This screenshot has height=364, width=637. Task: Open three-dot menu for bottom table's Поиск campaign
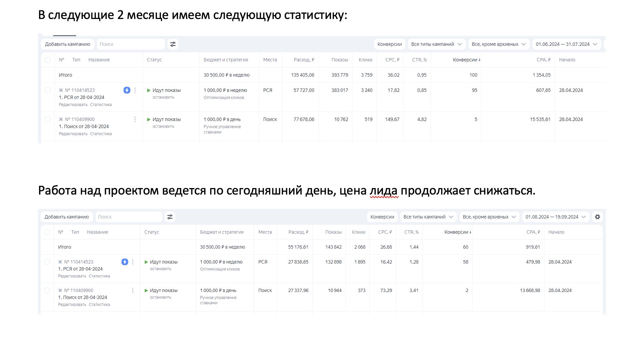(x=133, y=291)
